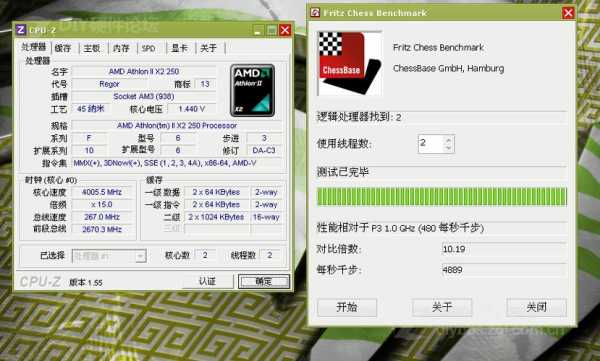The width and height of the screenshot is (600, 361).
Task: Open the 内存 tab
Action: pos(121,48)
